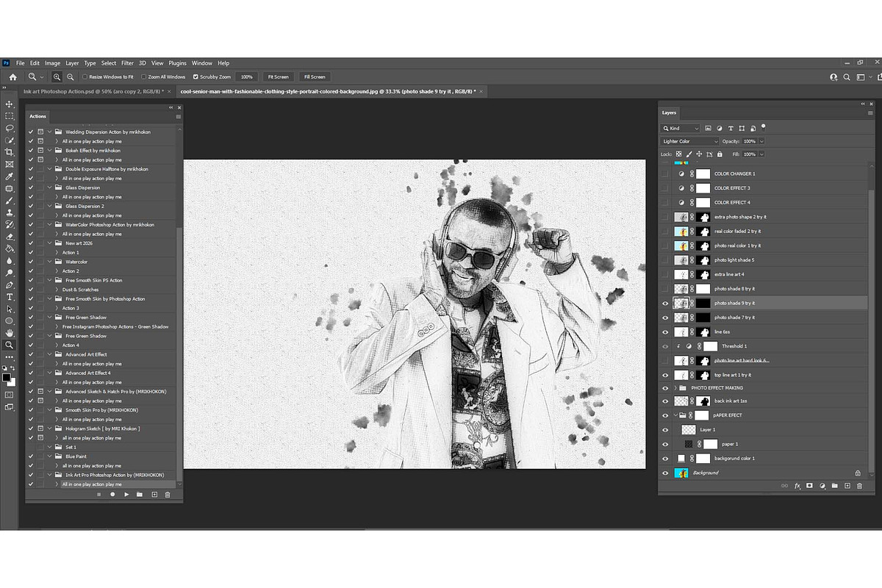Select the Crop tool
This screenshot has height=588, width=882.
(10, 152)
